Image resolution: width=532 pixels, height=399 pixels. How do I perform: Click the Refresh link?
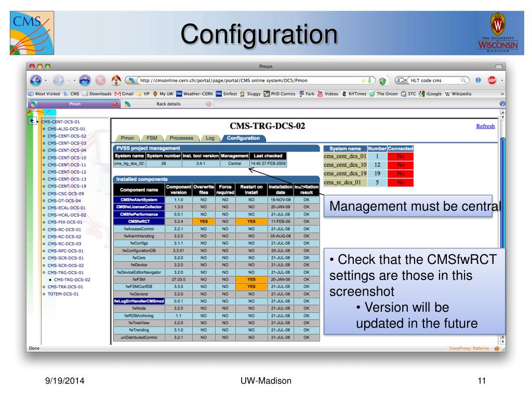pyautogui.click(x=485, y=126)
